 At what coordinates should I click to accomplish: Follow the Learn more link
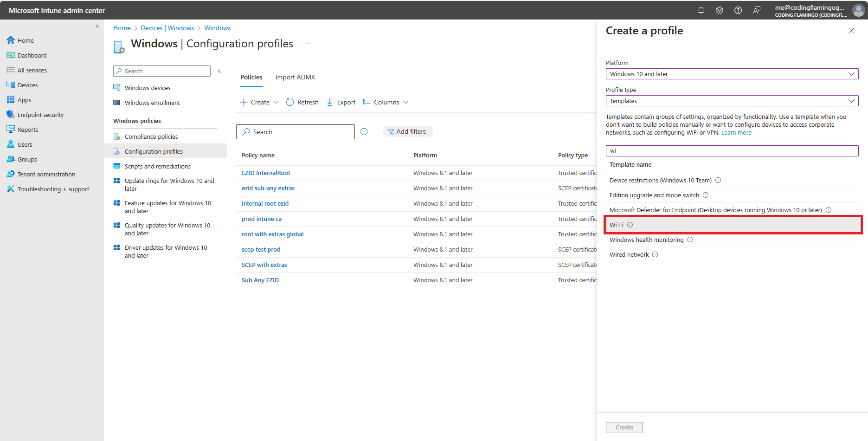[x=736, y=133]
